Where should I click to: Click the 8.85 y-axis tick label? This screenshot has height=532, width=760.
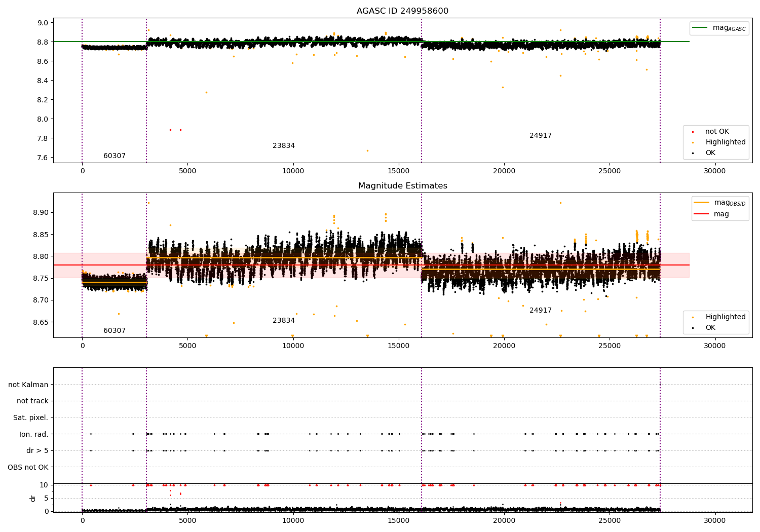point(41,235)
